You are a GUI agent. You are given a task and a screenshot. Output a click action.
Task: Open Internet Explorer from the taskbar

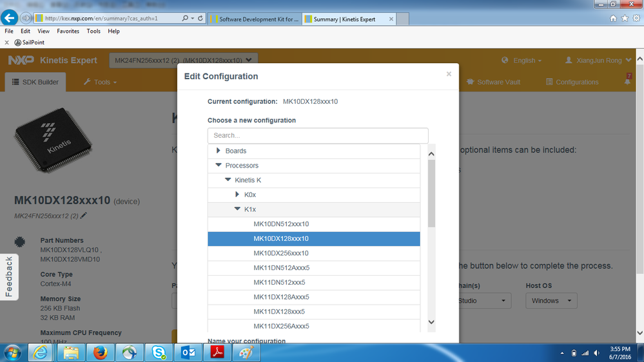(40, 352)
